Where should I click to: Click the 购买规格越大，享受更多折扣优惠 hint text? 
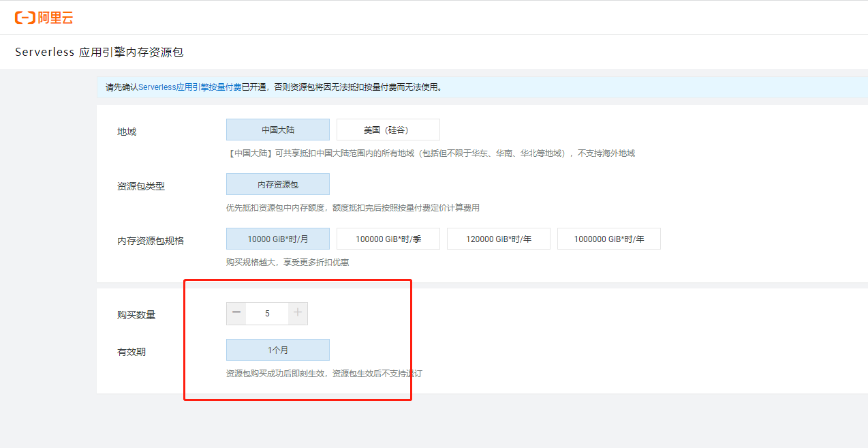[x=288, y=262]
